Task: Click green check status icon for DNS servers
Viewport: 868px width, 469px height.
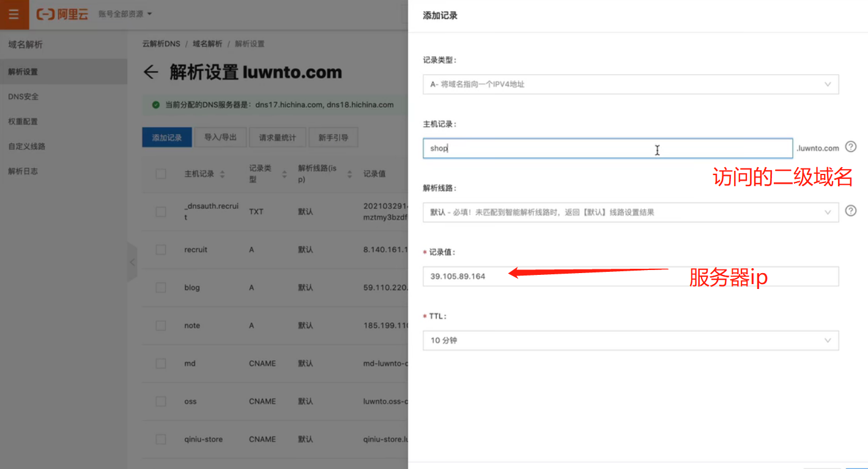Action: click(x=156, y=105)
